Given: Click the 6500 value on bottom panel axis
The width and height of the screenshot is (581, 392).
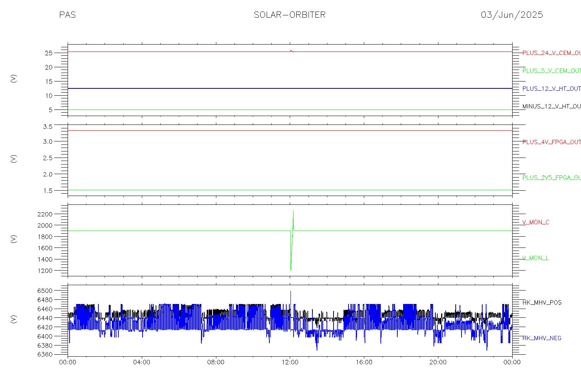Looking at the screenshot, I should coord(45,291).
